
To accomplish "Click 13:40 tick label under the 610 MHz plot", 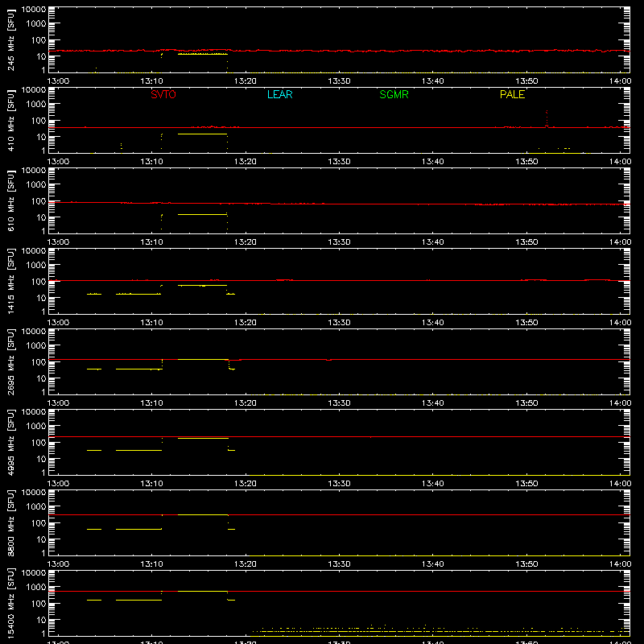I will point(433,242).
